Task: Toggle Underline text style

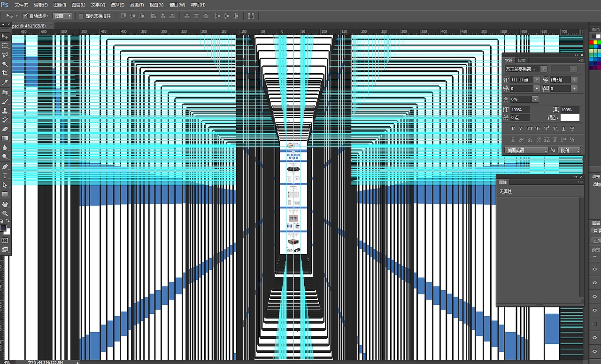Action: click(563, 129)
